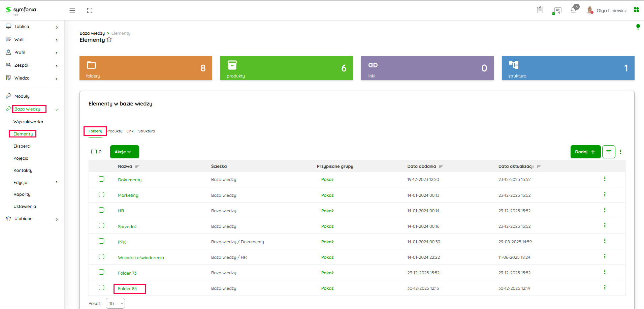Mark Elementy page as favorite star
The width and height of the screenshot is (644, 309).
(109, 40)
